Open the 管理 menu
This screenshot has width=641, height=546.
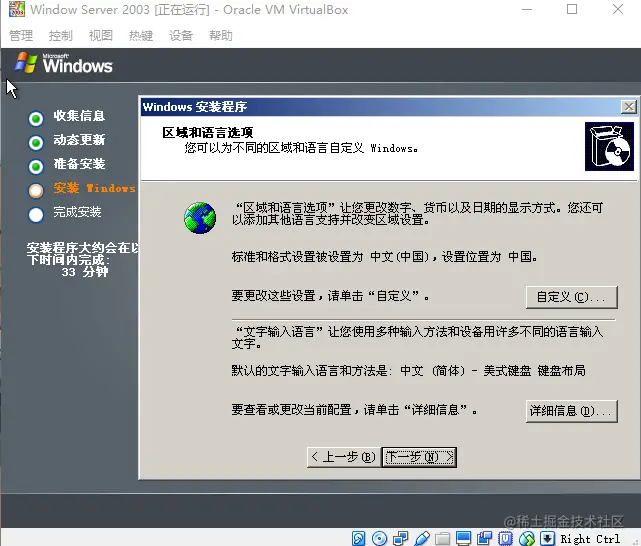tap(21, 36)
